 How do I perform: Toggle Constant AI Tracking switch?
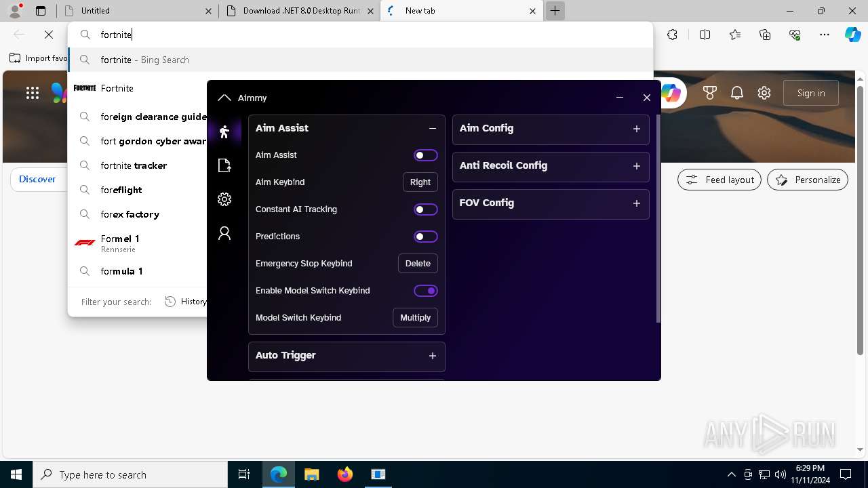click(x=426, y=209)
